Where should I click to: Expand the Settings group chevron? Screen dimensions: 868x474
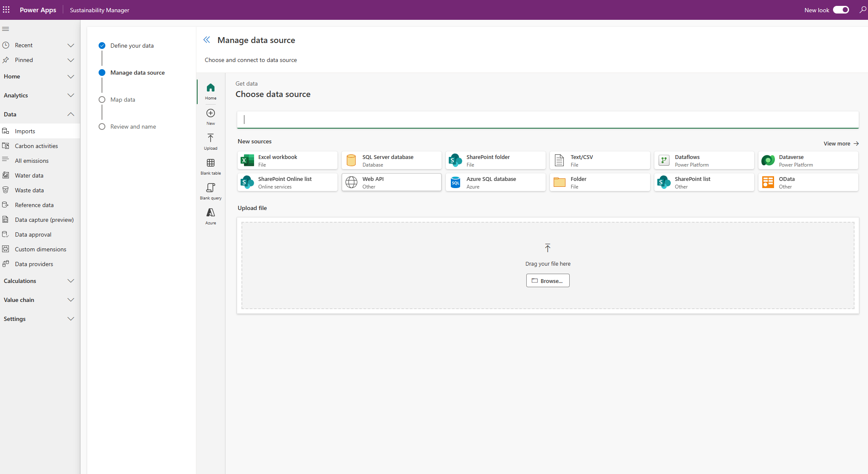[71, 319]
